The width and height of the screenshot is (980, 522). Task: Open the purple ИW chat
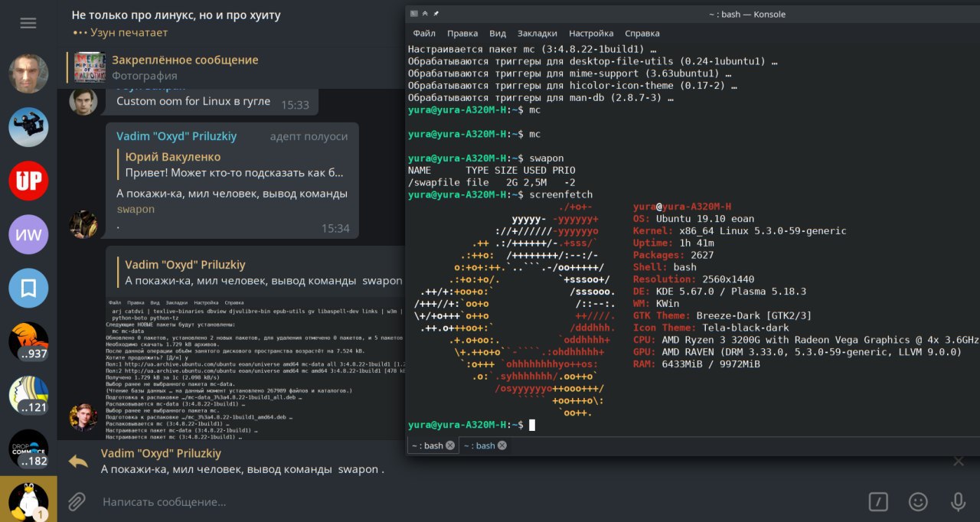pos(28,234)
